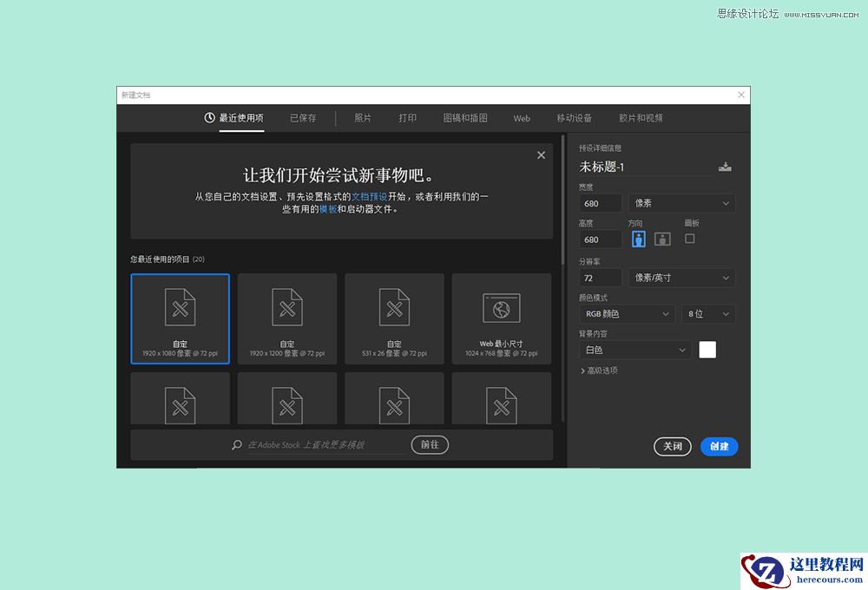Select the 1920 x 1080 自定 preset thumbnail
868x590 pixels.
point(180,318)
